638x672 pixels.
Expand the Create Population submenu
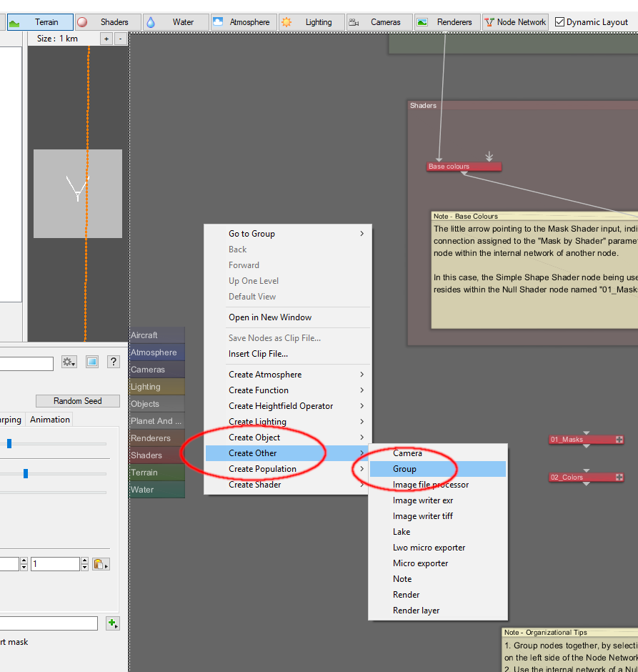[x=288, y=469]
